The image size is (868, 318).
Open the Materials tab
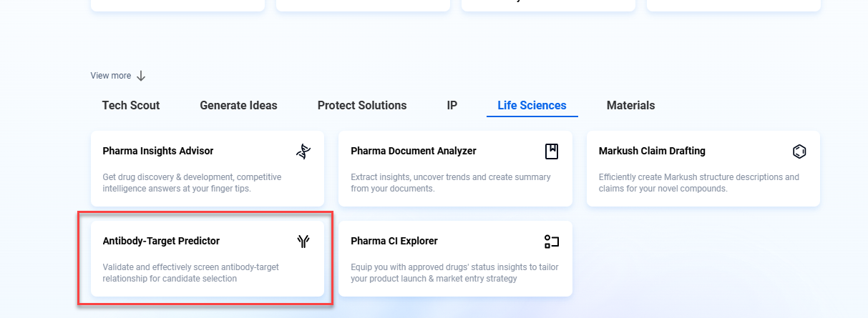coord(630,105)
